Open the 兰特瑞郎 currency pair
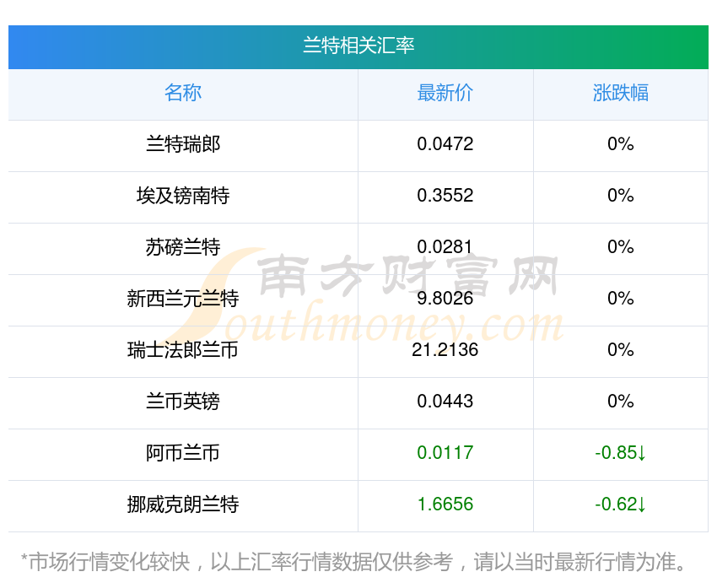717x588 pixels. point(183,144)
